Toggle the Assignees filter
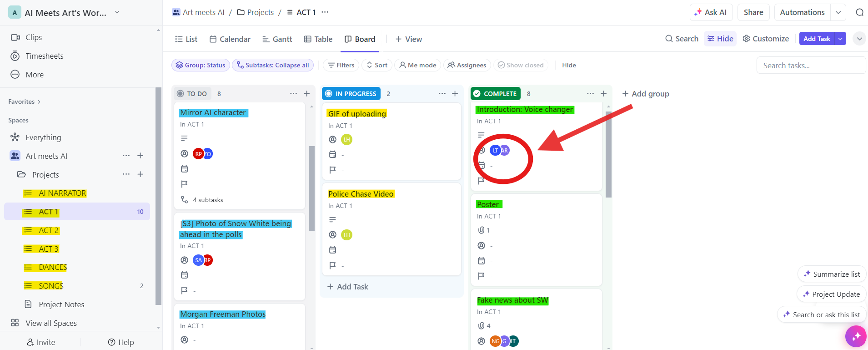 click(x=467, y=65)
